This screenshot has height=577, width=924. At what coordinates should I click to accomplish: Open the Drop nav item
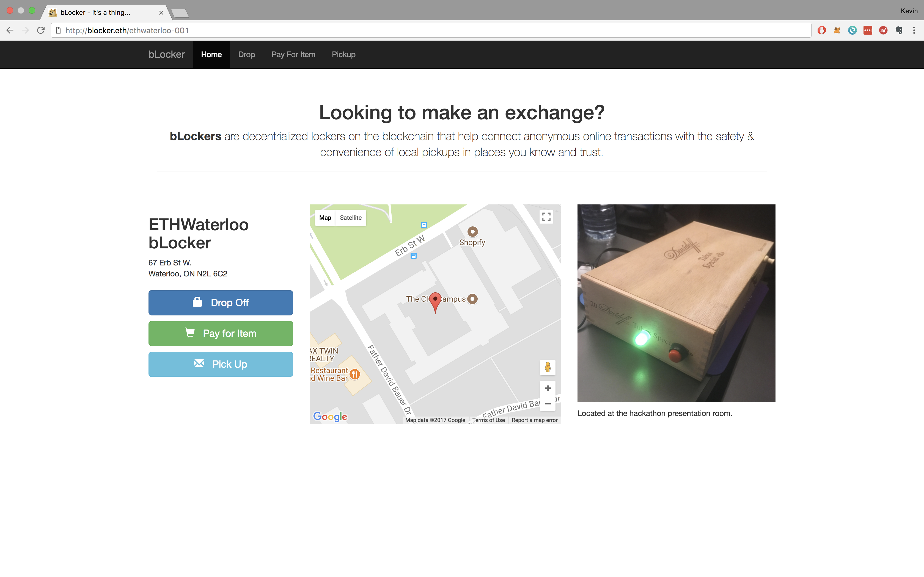pyautogui.click(x=246, y=55)
